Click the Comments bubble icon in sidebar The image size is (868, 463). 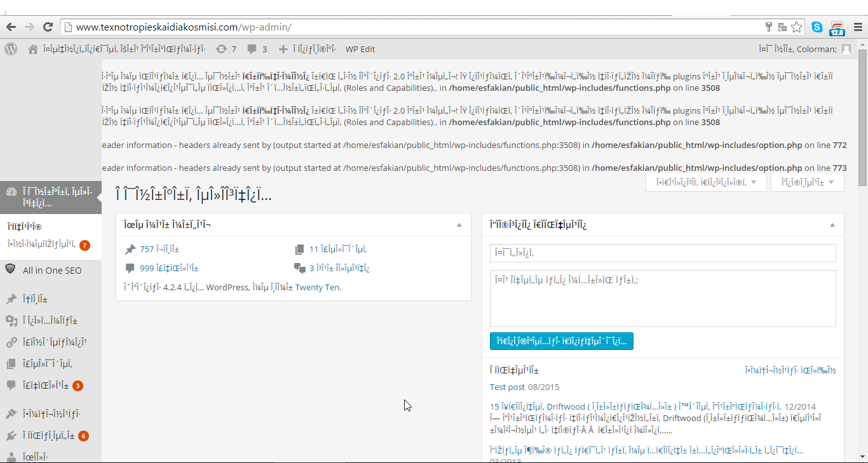(x=11, y=385)
